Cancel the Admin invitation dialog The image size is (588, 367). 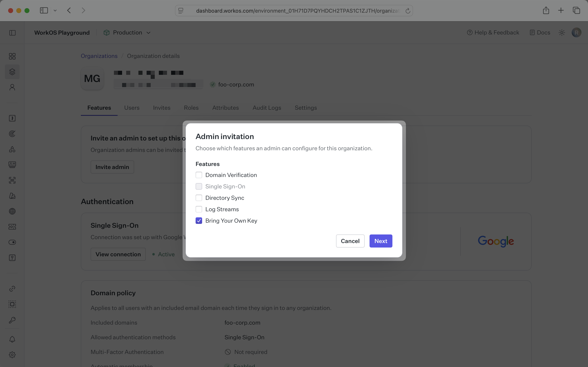click(x=350, y=241)
